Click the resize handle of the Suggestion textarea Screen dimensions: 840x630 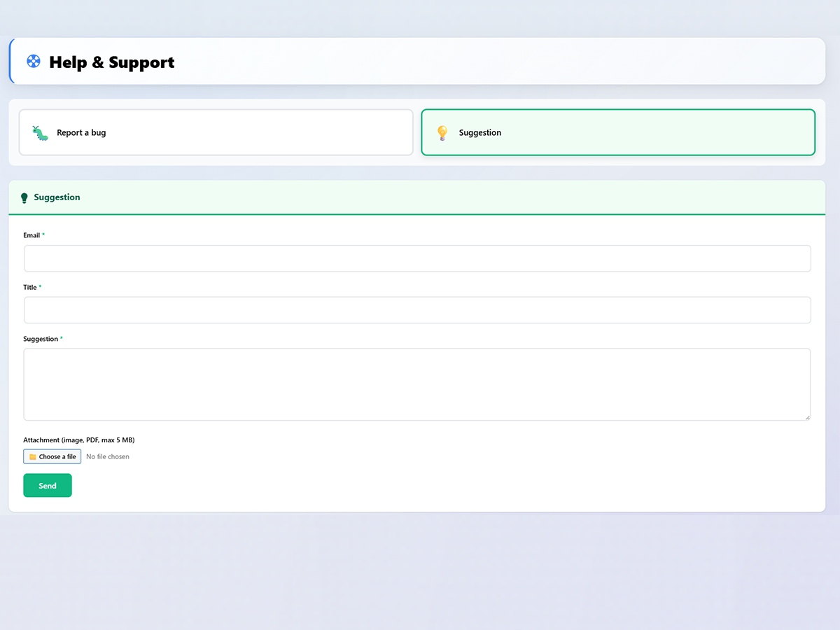807,418
